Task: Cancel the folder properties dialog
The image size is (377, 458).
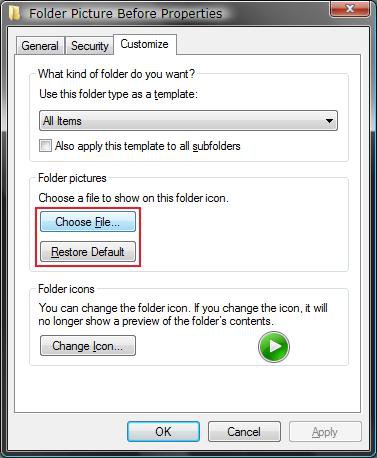Action: [x=244, y=432]
